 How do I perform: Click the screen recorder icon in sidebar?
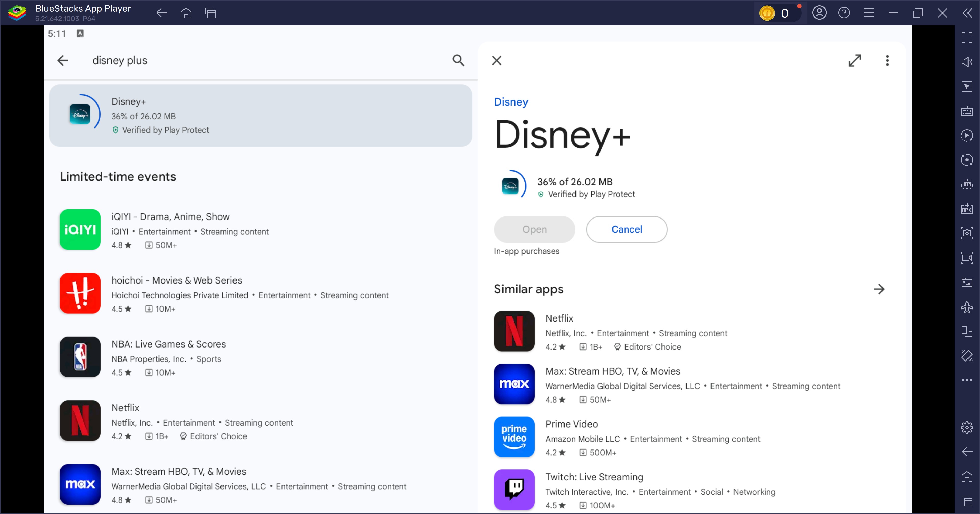point(967,258)
